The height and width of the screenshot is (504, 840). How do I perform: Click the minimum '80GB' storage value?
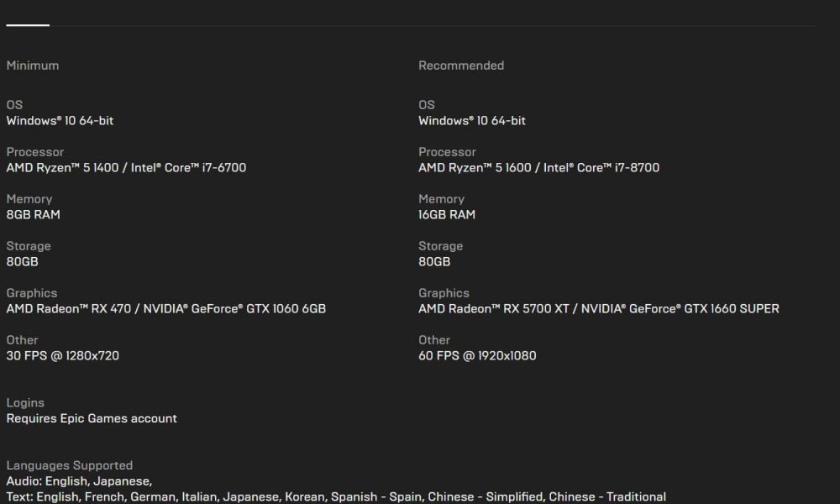23,261
